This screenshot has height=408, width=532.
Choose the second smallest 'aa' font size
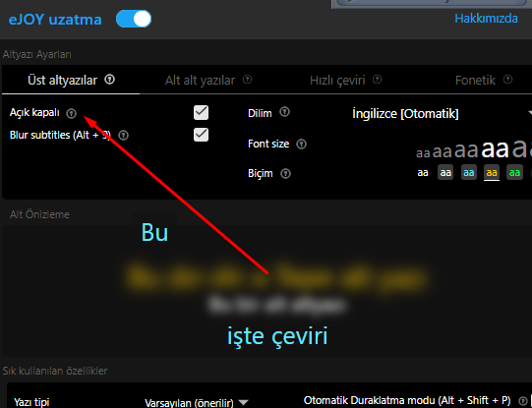point(443,151)
